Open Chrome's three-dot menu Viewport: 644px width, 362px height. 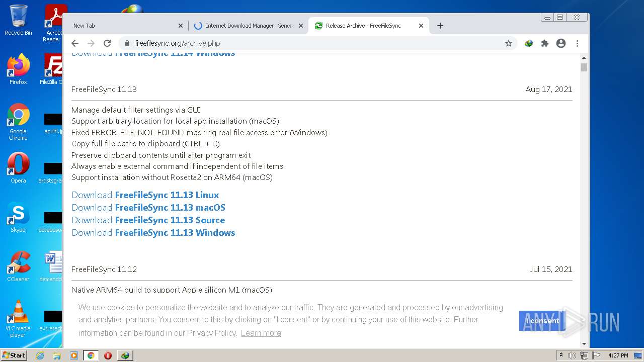(x=577, y=43)
